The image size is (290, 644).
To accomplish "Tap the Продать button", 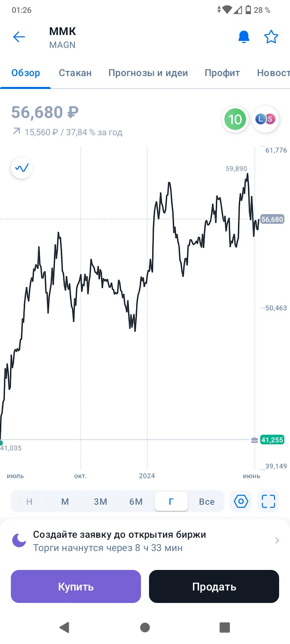I will (214, 586).
